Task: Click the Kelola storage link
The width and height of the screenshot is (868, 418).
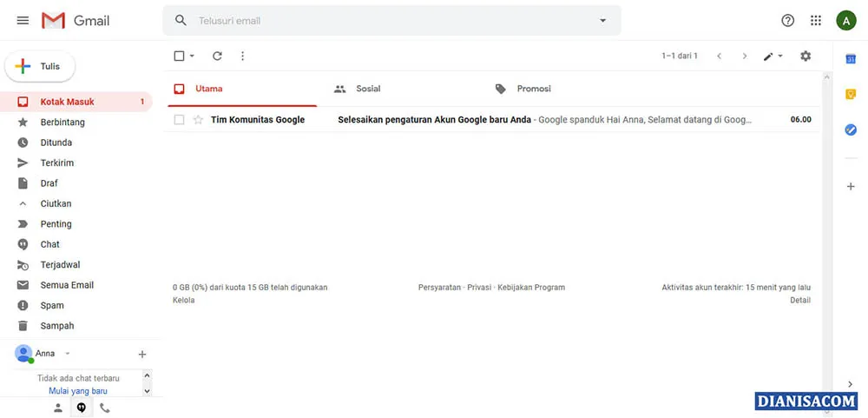Action: coord(184,300)
